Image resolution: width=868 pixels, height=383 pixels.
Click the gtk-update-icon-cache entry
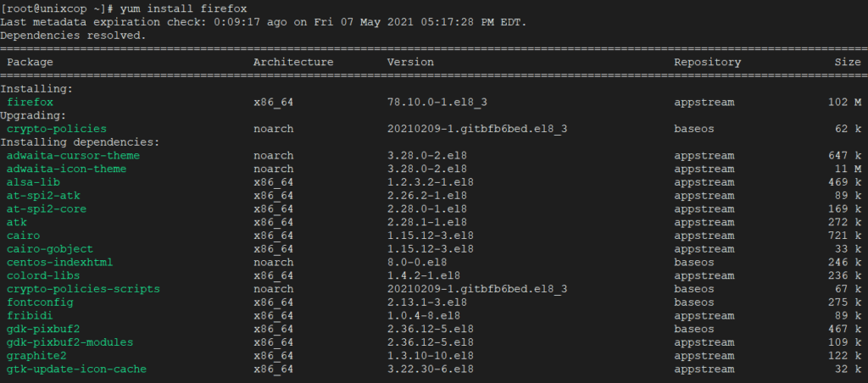[76, 369]
